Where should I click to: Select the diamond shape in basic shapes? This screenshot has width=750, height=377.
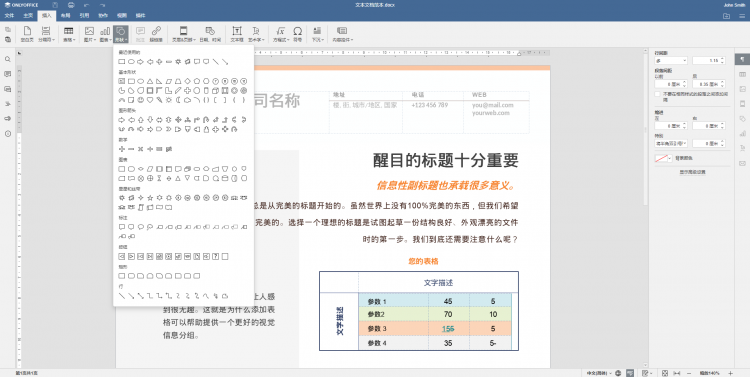coord(188,81)
